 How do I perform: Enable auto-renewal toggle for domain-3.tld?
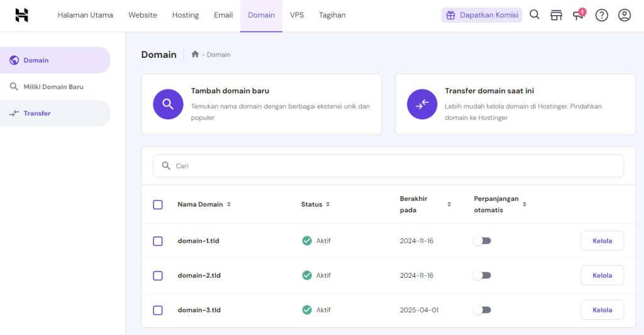tap(482, 310)
